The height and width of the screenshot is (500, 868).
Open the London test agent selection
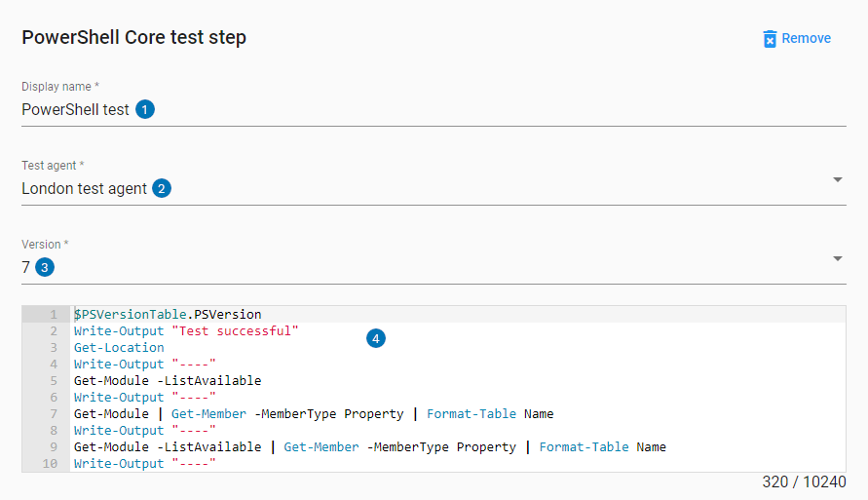[x=84, y=188]
